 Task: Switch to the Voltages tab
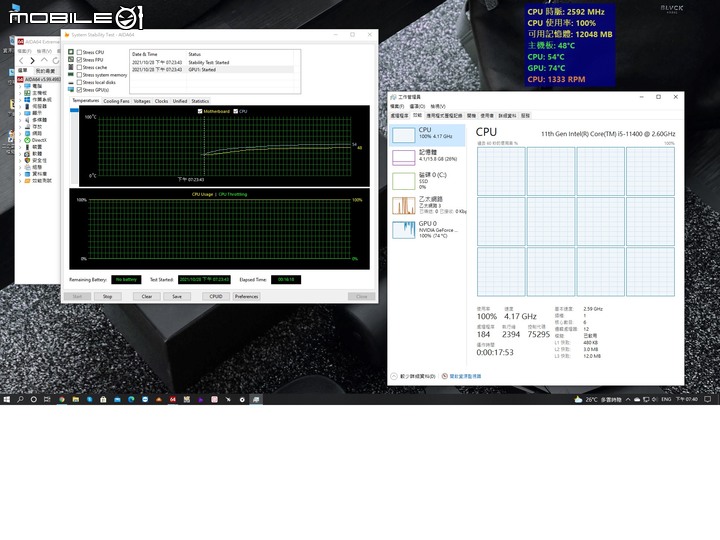[x=142, y=101]
